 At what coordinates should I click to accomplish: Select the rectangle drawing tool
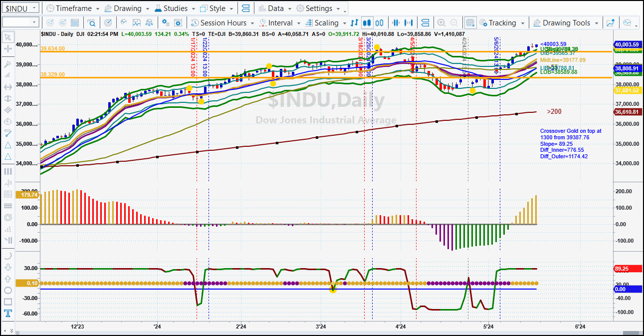point(8,302)
